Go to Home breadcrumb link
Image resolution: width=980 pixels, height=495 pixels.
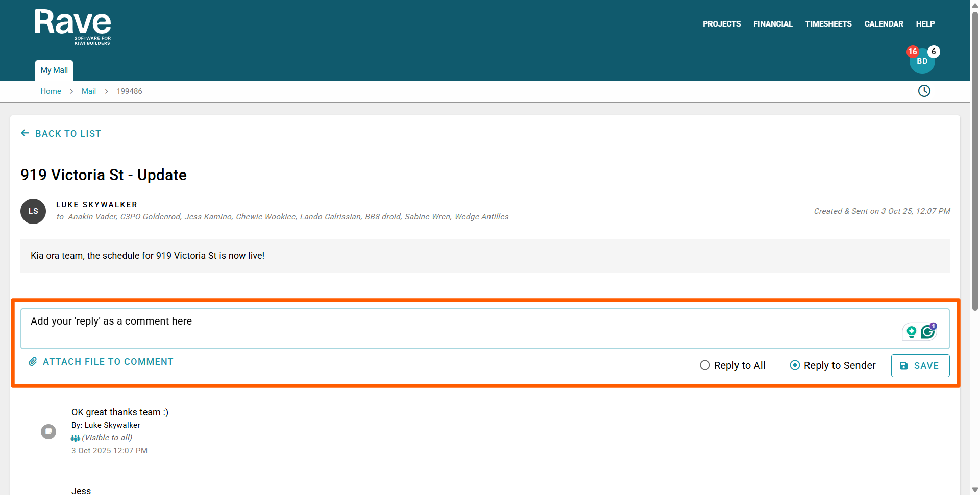click(x=51, y=91)
